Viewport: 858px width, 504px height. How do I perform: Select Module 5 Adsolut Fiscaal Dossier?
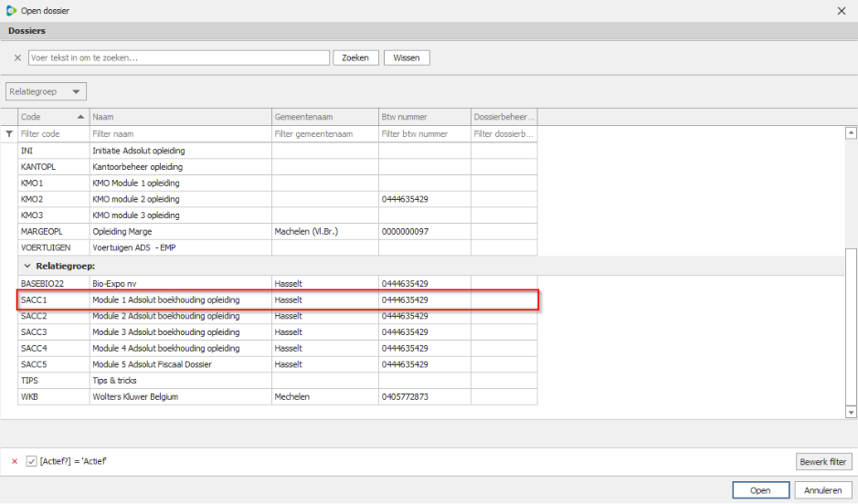point(152,364)
